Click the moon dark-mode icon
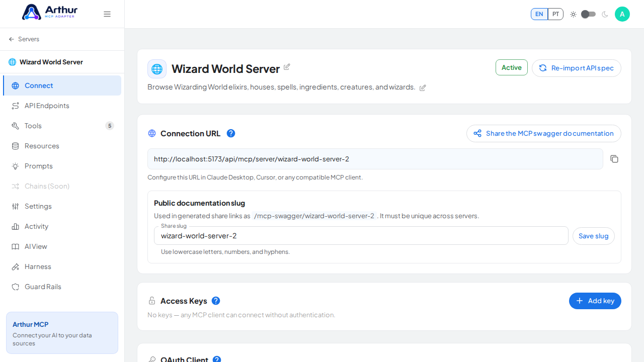 (605, 14)
